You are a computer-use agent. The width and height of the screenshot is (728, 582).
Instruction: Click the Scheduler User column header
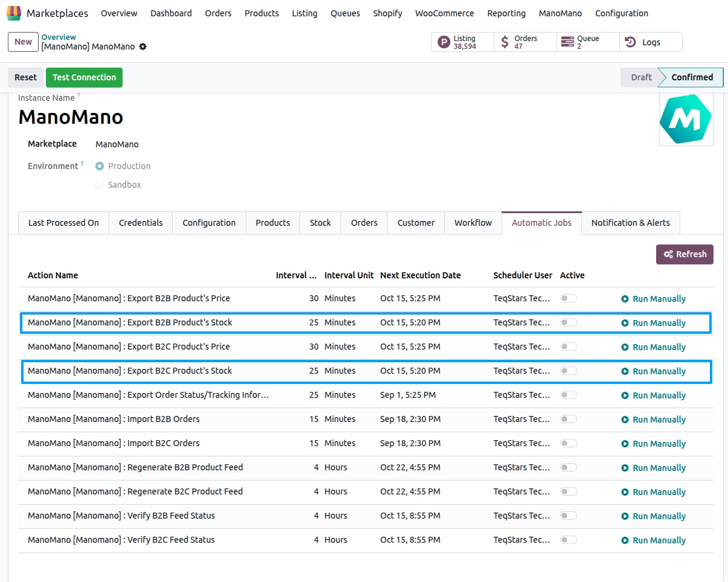[523, 275]
